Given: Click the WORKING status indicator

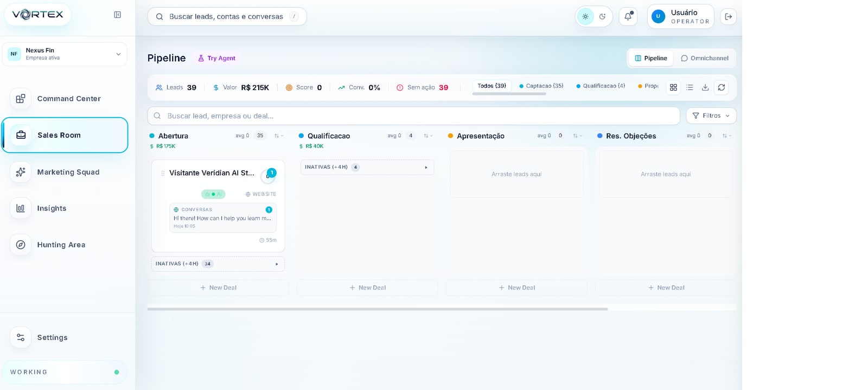Looking at the screenshot, I should tap(65, 372).
